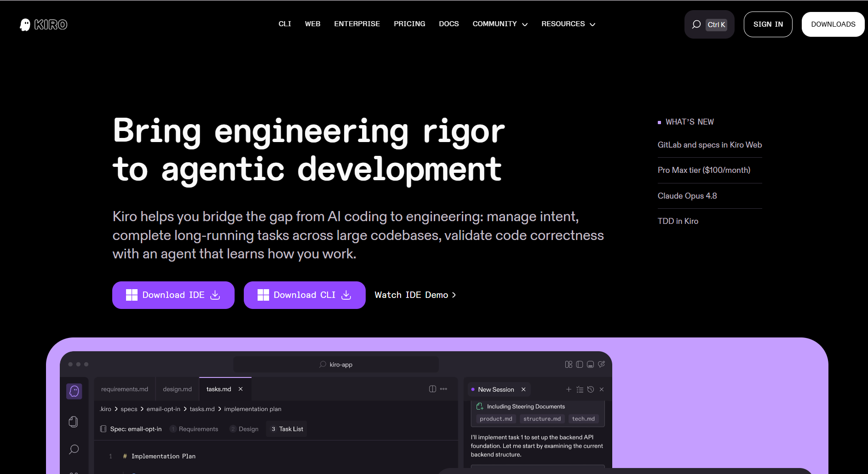Open the TDD in Kiro link
The image size is (868, 474).
678,221
